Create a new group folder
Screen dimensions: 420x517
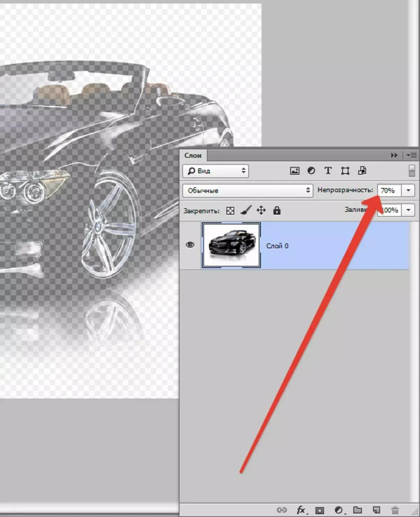357,510
